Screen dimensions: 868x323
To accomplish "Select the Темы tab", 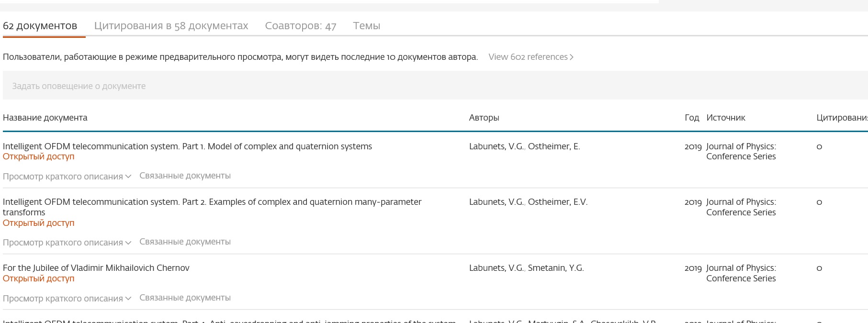I will (366, 26).
